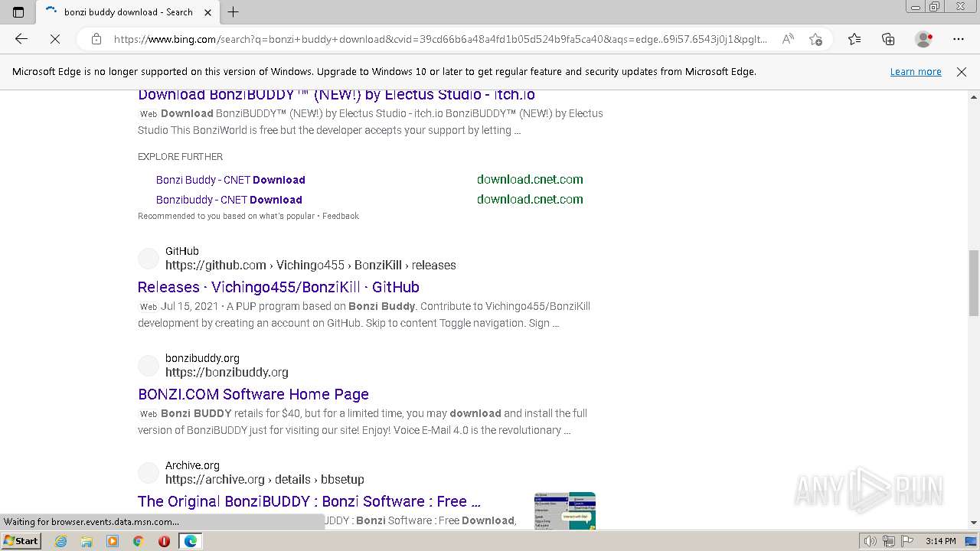
Task: Dismiss the unsupported Edge notification bar
Action: coord(962,72)
